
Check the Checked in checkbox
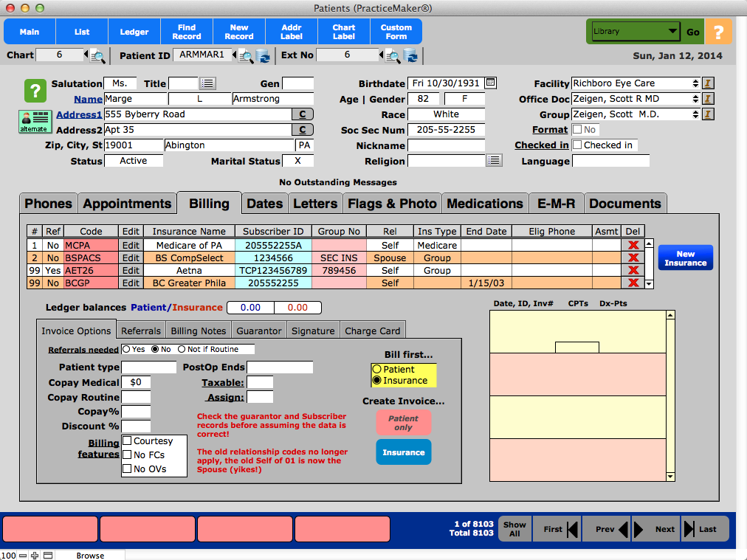click(x=577, y=145)
